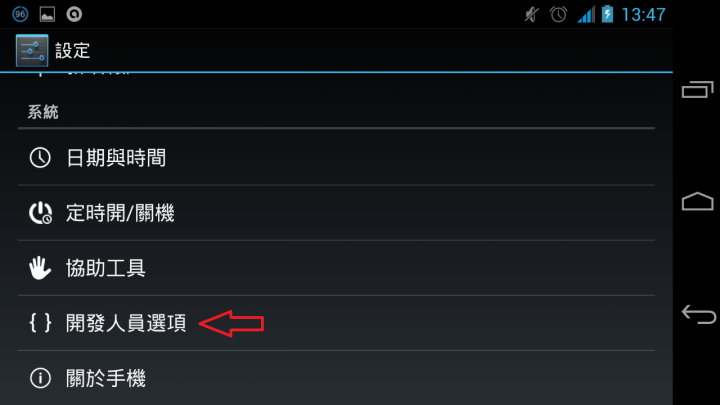This screenshot has height=405, width=720.
Task: Open 關於手機 about phone entry
Action: [x=336, y=378]
